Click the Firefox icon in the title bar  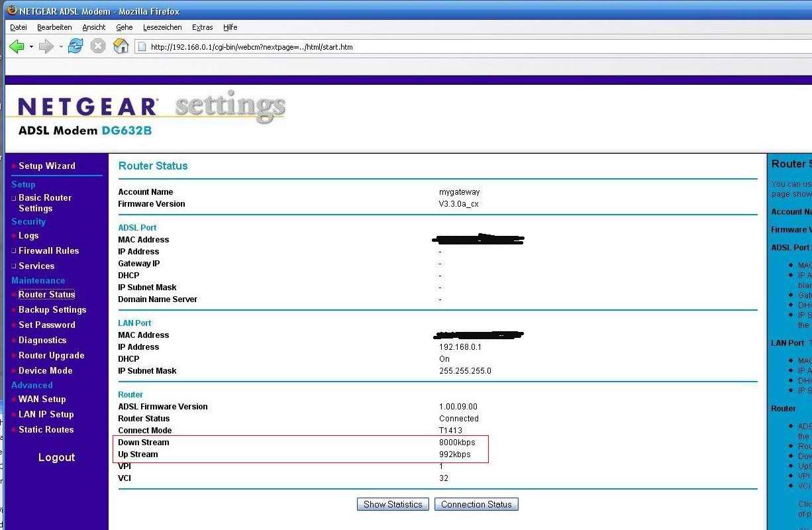pyautogui.click(x=11, y=10)
